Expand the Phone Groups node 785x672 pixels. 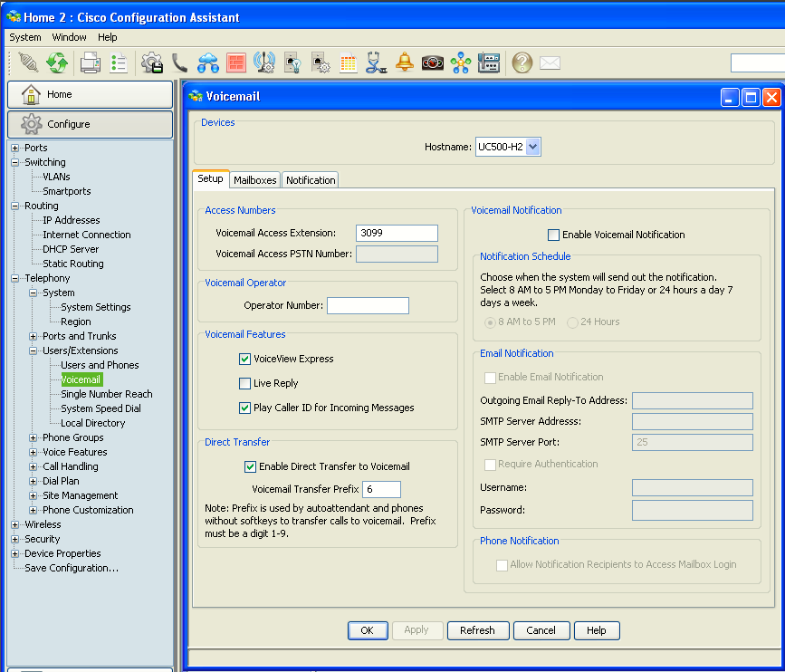click(x=33, y=437)
